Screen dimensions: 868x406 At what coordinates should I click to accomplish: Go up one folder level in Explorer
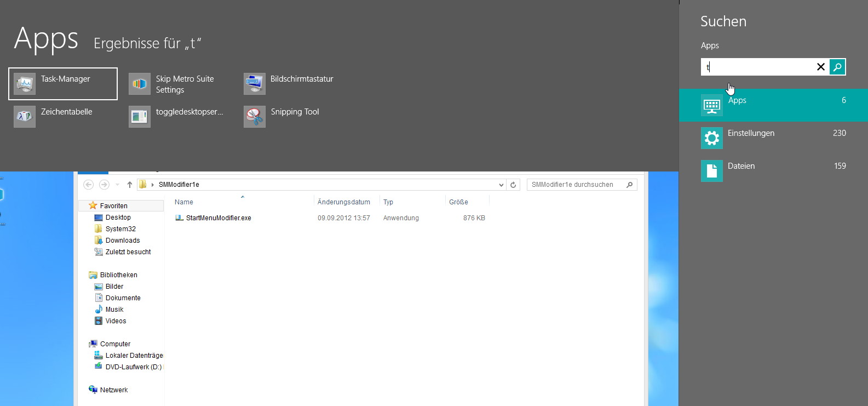point(130,185)
